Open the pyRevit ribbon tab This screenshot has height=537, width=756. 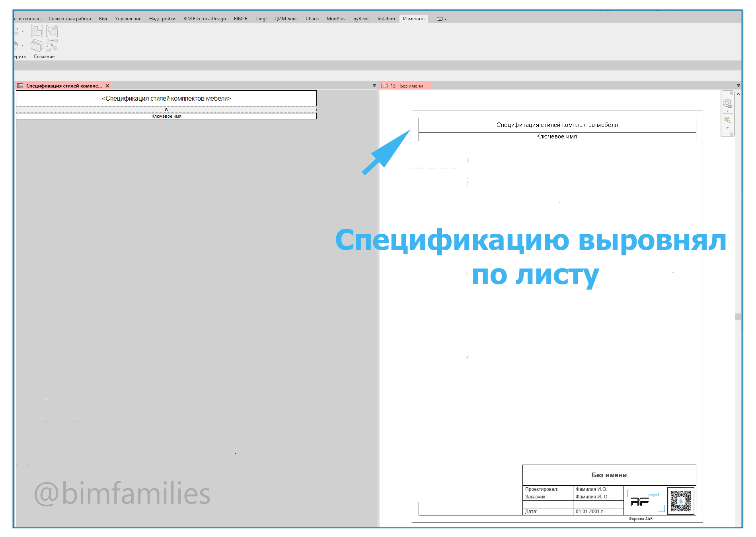pyautogui.click(x=361, y=19)
